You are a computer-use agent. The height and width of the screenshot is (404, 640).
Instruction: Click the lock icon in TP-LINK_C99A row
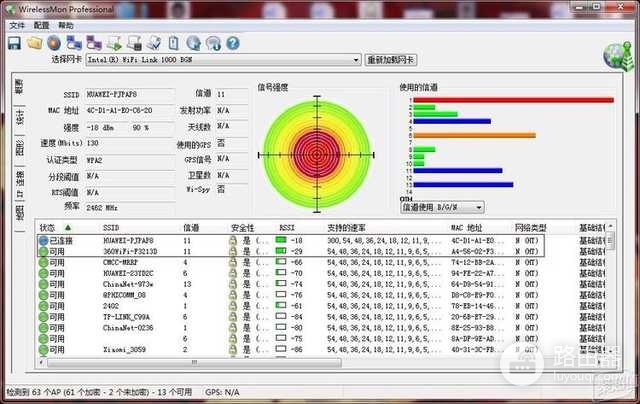pyautogui.click(x=233, y=317)
